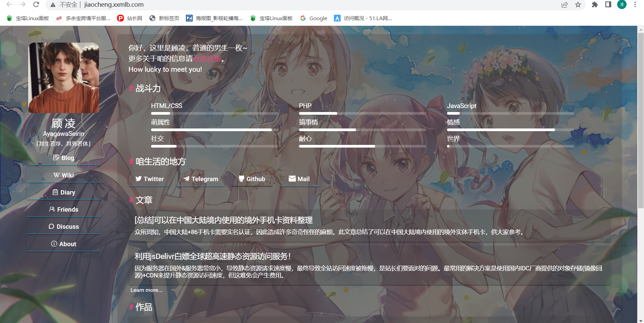Image resolution: width=644 pixels, height=323 pixels.
Task: Open the Telegram social button
Action: 201,179
